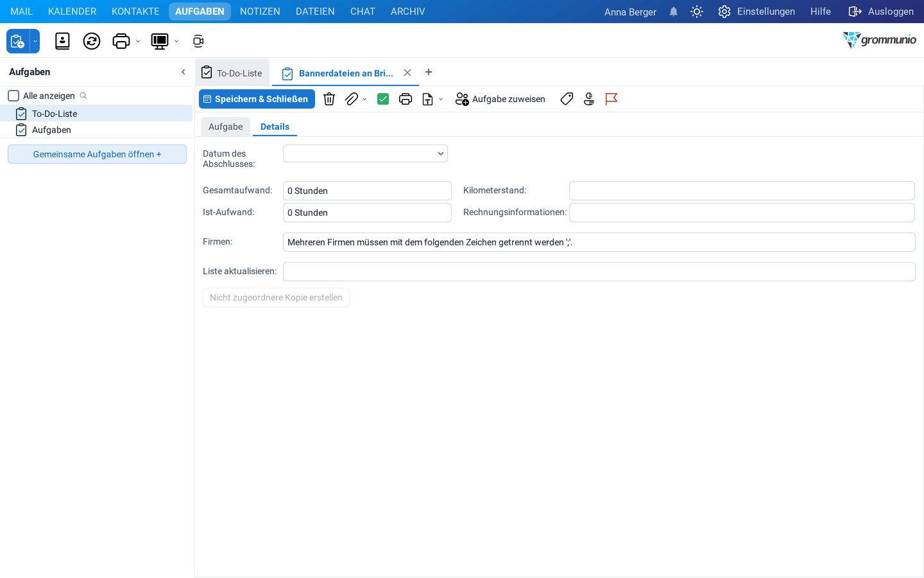Switch theme using the sun icon
924x578 pixels.
697,12
